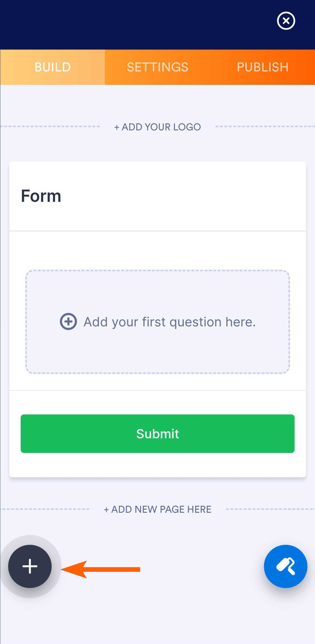
Task: Close the form builder with the X icon
Action: pyautogui.click(x=286, y=20)
